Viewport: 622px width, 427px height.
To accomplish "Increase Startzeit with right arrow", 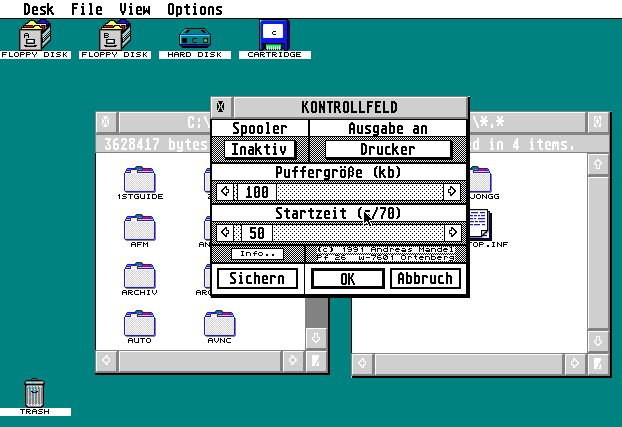I will [452, 232].
